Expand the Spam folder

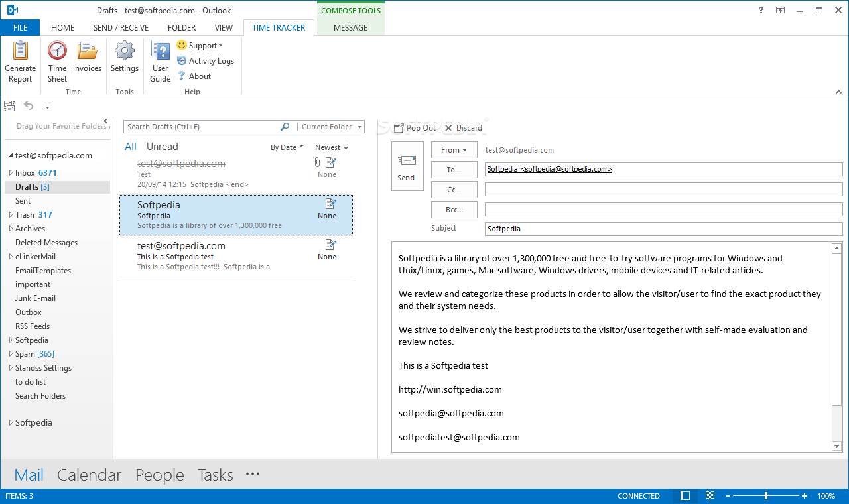pos(11,354)
